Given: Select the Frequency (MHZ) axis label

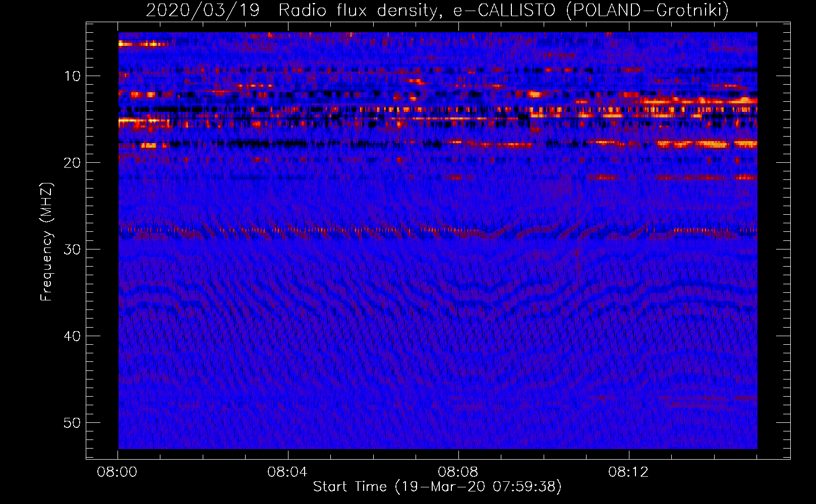Looking at the screenshot, I should click(x=46, y=242).
